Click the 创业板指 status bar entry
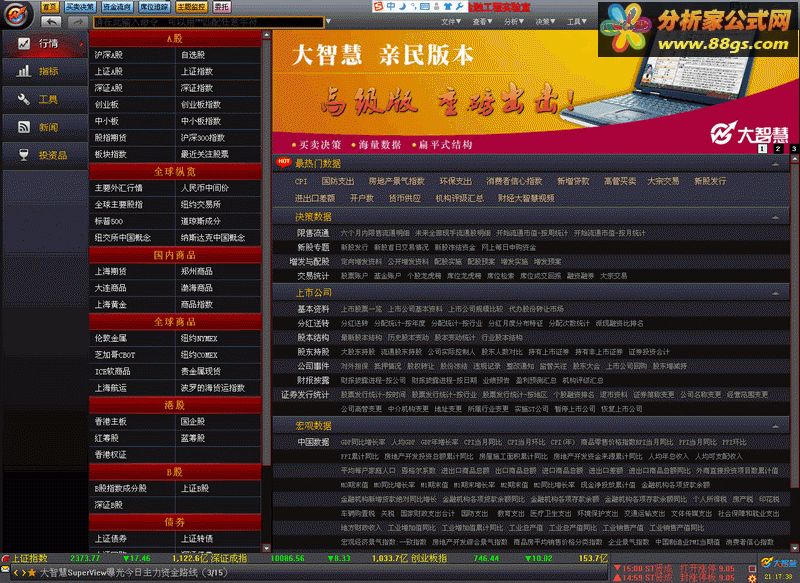 (429, 558)
